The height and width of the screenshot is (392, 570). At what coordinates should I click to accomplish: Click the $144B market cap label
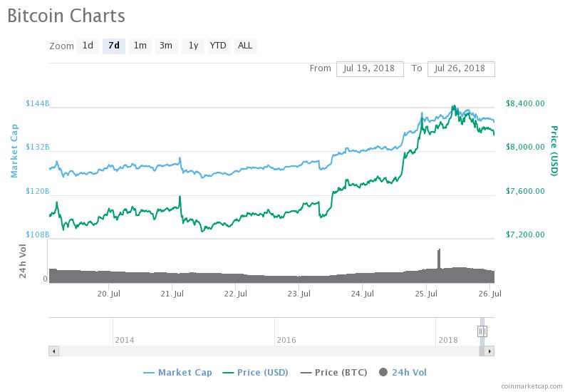(x=38, y=103)
